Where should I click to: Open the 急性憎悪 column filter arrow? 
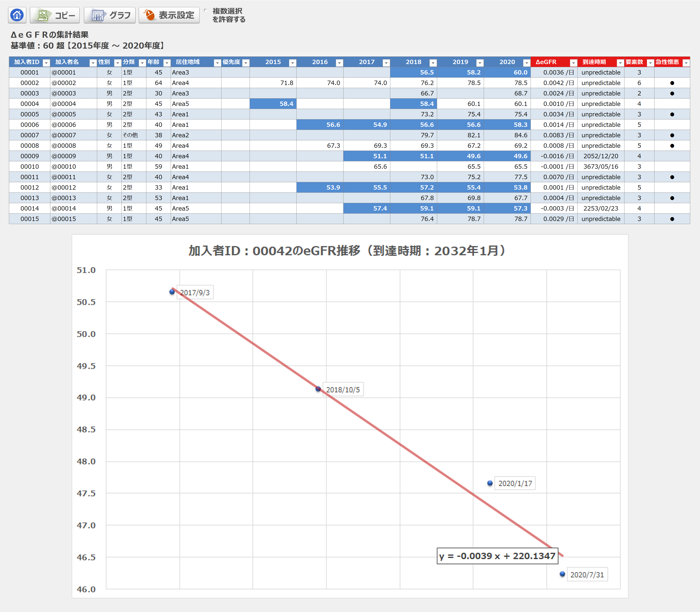pos(686,63)
